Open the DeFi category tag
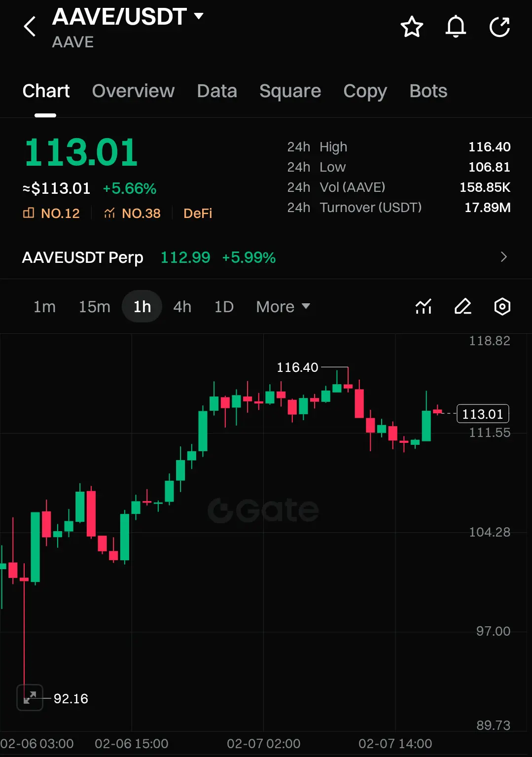This screenshot has width=532, height=757. [198, 213]
